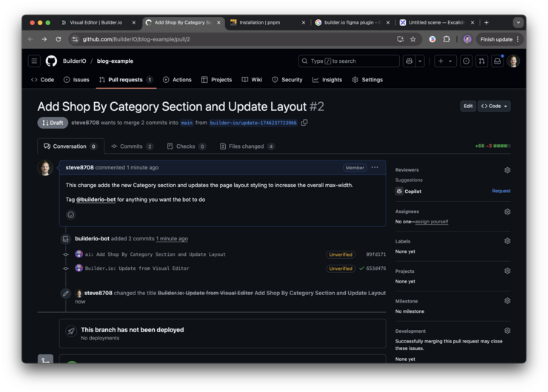Screen dimensions: 548x392
Task: Request a Copilot review
Action: pyautogui.click(x=501, y=191)
